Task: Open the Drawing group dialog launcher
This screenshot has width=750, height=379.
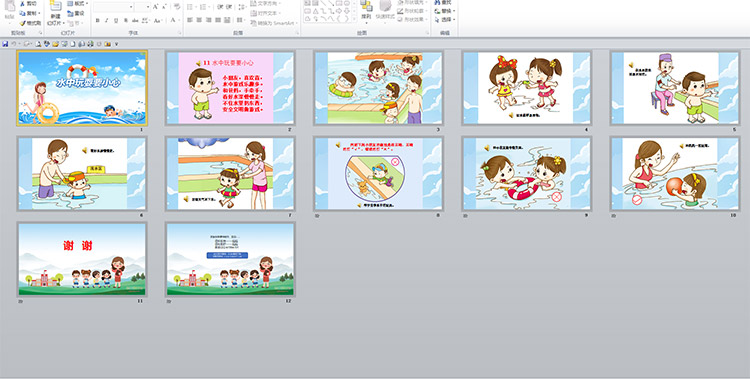Action: coord(428,33)
